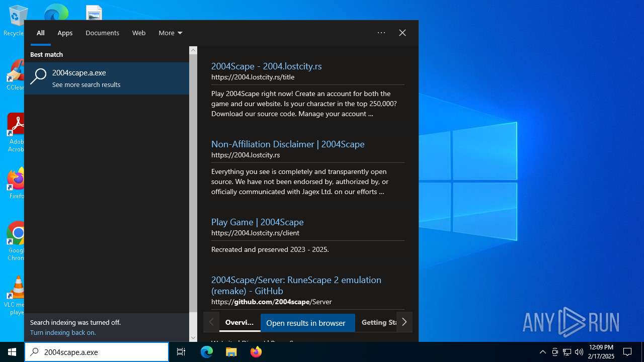Select the Microsoft Edge desktop icon
This screenshot has width=644, height=362.
point(56,12)
